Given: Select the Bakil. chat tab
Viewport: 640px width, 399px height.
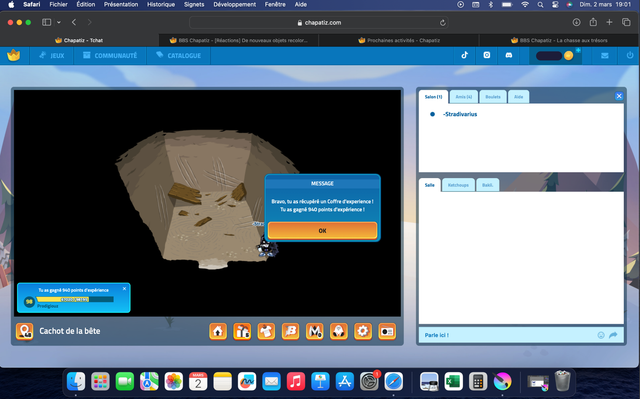Looking at the screenshot, I should coord(487,185).
